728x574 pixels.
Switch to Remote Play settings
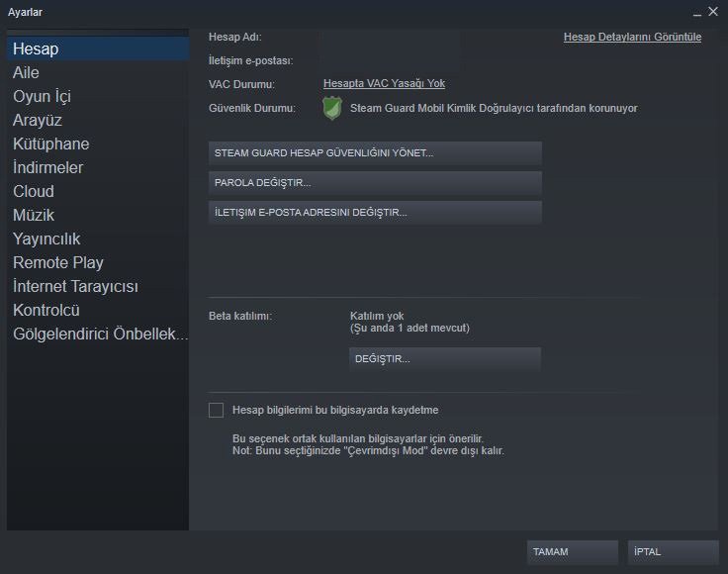[x=58, y=262]
